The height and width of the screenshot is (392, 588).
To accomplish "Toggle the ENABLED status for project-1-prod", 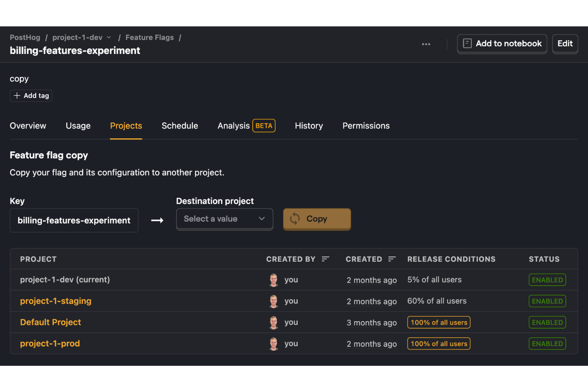I will pyautogui.click(x=547, y=343).
